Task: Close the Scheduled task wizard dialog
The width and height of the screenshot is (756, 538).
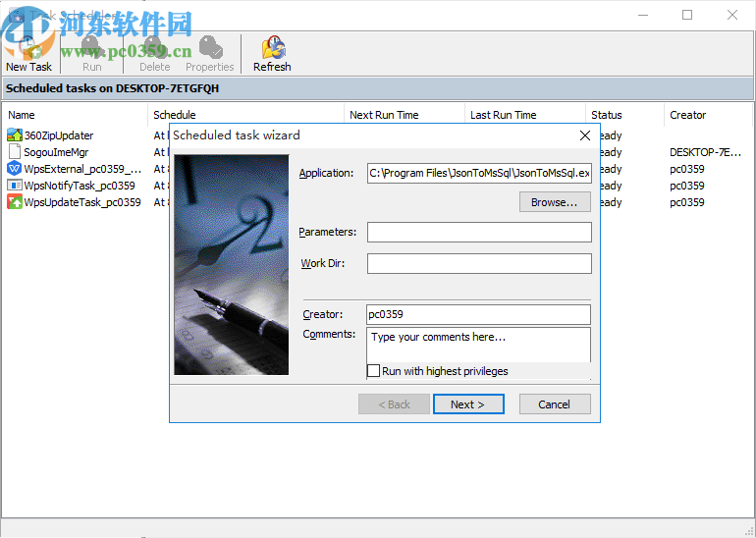Action: tap(585, 135)
